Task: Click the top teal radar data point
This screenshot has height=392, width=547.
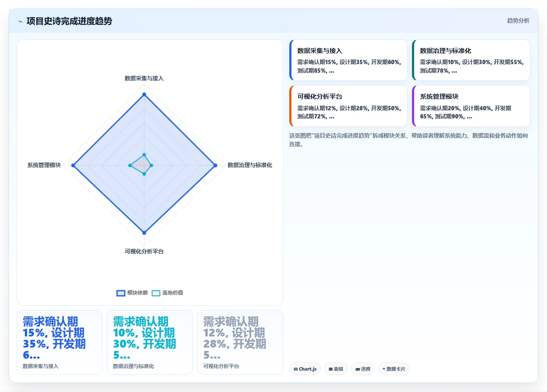Action: (144, 155)
